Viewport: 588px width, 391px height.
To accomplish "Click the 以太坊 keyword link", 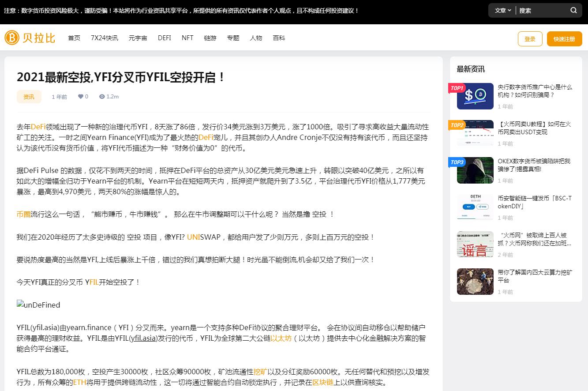I will (x=281, y=338).
